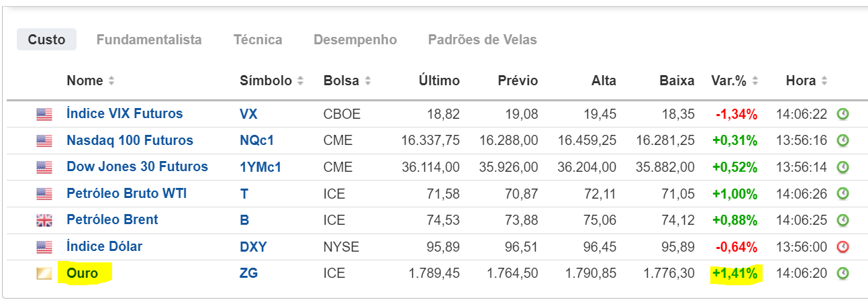The width and height of the screenshot is (868, 306).
Task: Open the Técnica tab
Action: point(258,40)
